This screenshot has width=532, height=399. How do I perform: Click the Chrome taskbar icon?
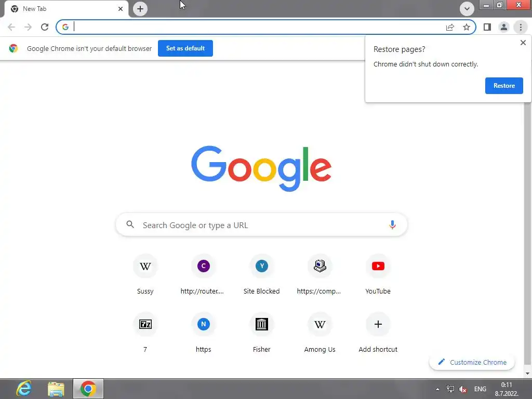[88, 389]
